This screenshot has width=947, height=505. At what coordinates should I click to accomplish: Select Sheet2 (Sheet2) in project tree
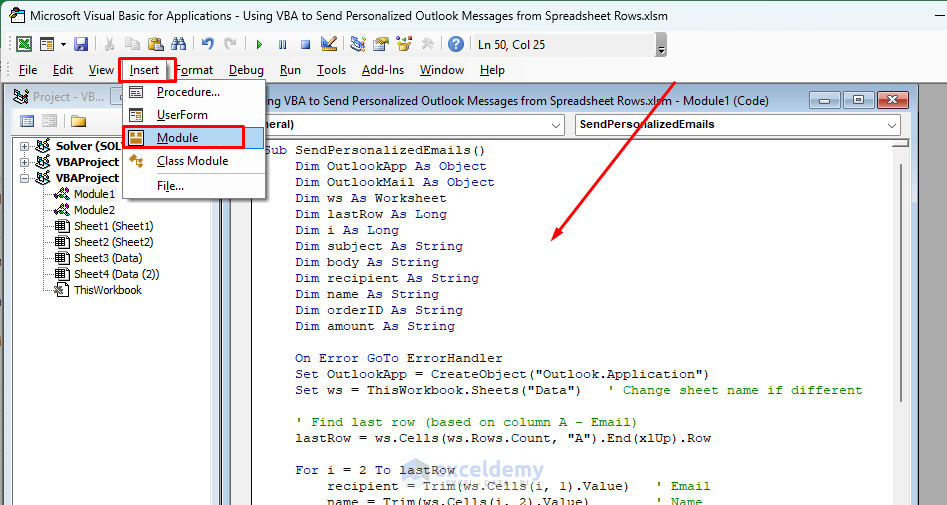[114, 242]
